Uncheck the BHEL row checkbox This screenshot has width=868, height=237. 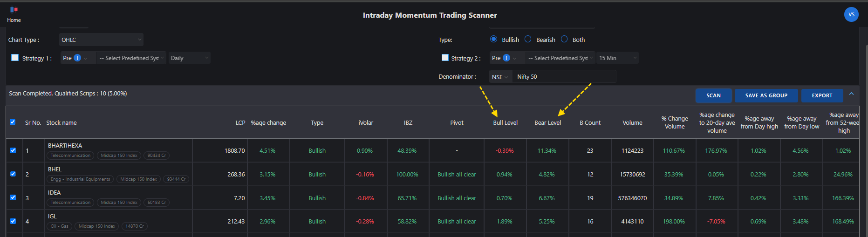pyautogui.click(x=13, y=174)
